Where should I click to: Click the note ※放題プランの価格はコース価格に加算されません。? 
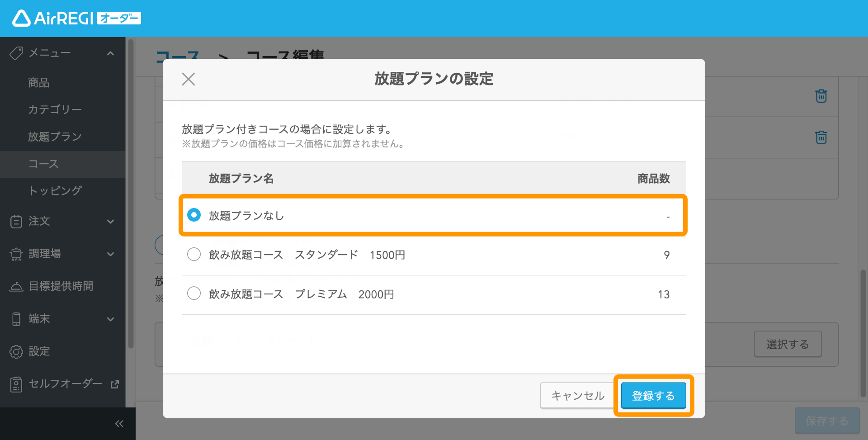293,144
